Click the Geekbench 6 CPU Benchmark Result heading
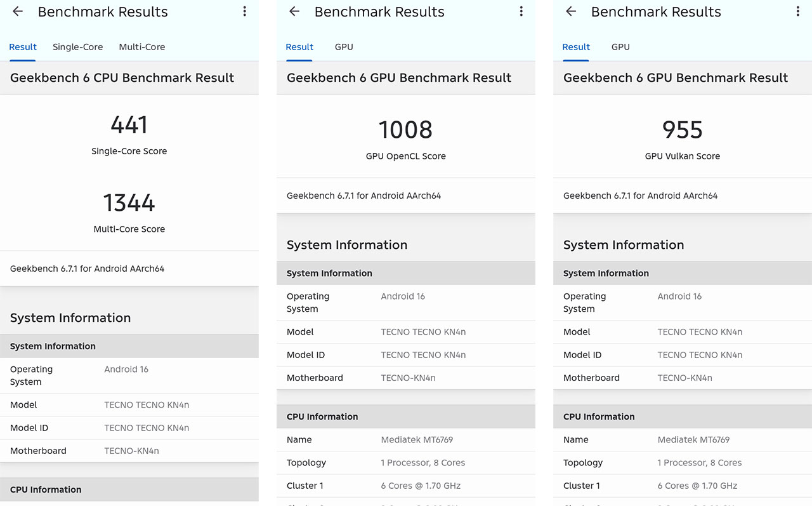 point(122,78)
